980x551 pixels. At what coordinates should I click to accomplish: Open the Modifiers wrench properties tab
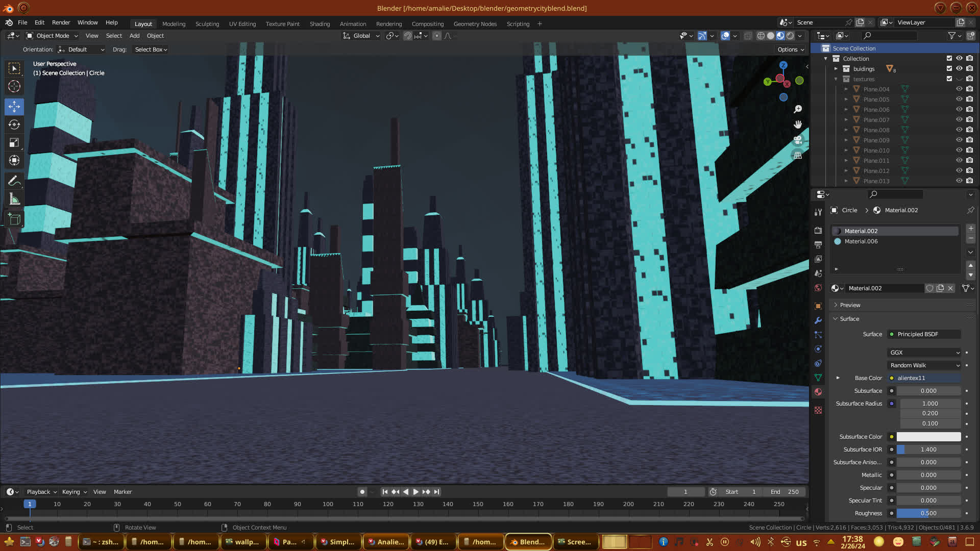click(818, 320)
